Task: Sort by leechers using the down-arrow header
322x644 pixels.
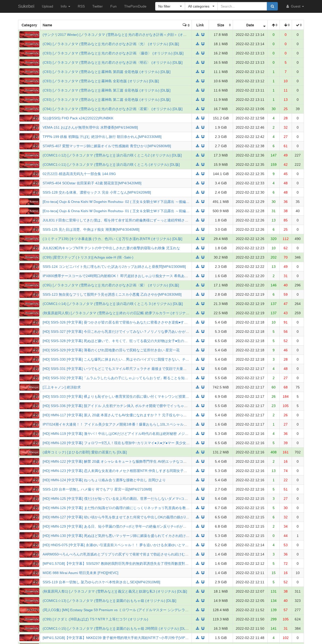Action: (x=286, y=25)
